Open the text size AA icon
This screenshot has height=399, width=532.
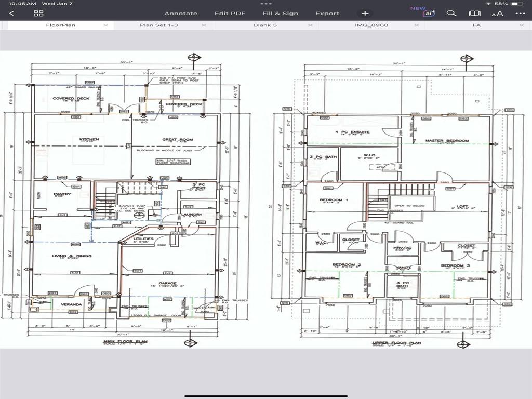tap(497, 14)
